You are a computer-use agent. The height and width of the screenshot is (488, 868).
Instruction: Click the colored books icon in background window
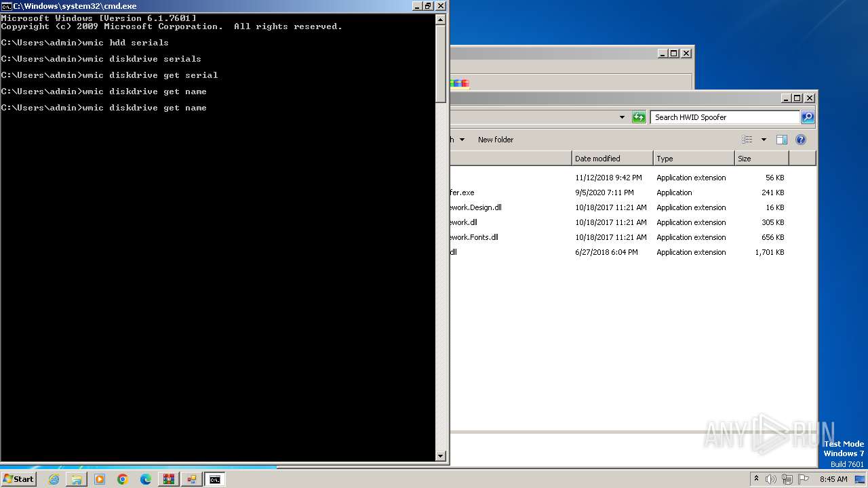pos(460,83)
